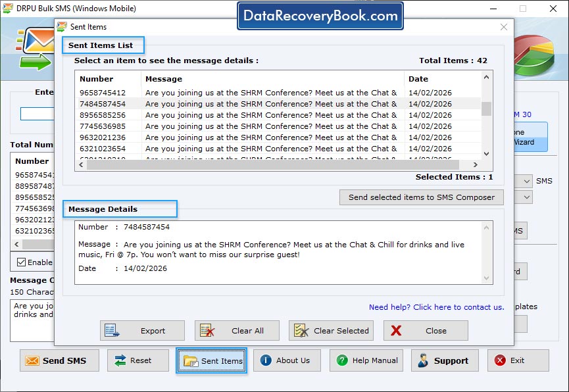Click the Send SMS envelope icon
This screenshot has width=569, height=392.
(x=32, y=360)
